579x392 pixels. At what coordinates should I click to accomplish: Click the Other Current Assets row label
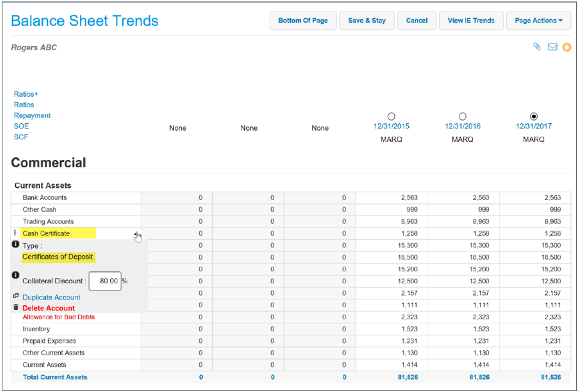tap(53, 353)
